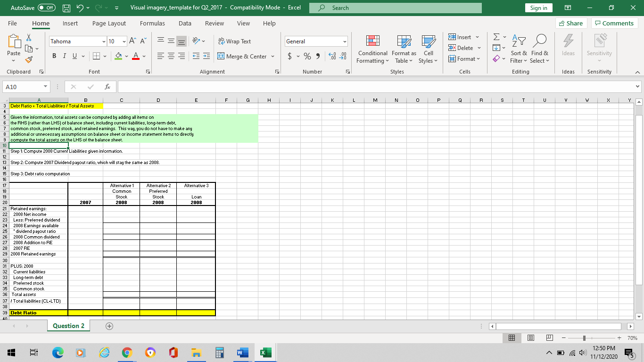The height and width of the screenshot is (362, 644).
Task: Apply Percent Style to the cell
Action: 307,56
